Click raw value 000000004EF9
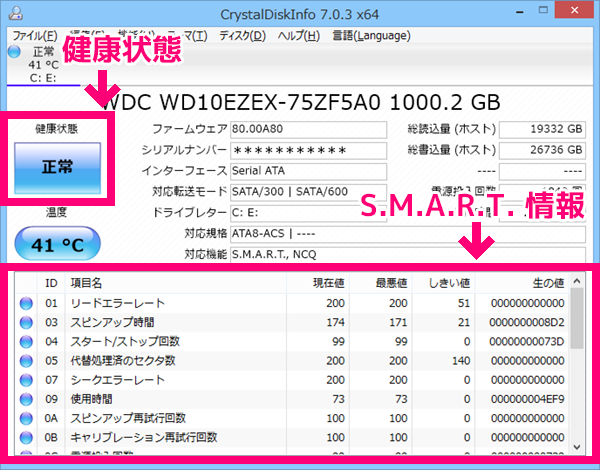This screenshot has height=470, width=600. click(x=528, y=399)
